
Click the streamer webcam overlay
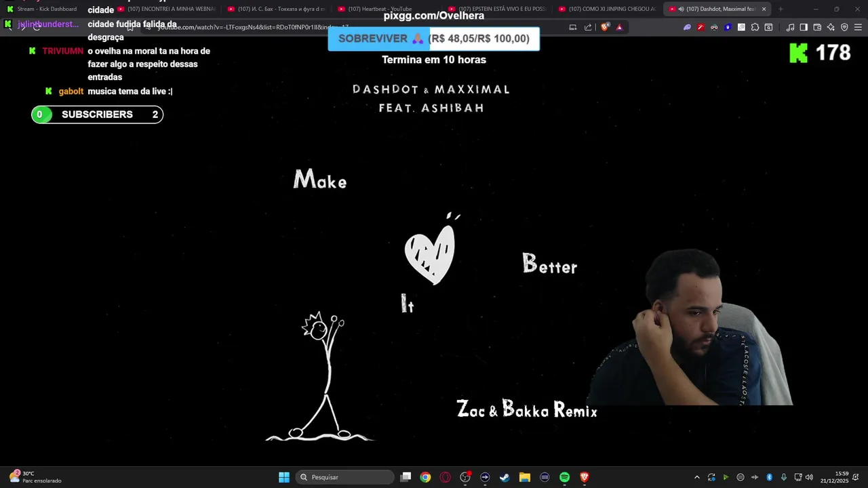[x=692, y=327]
